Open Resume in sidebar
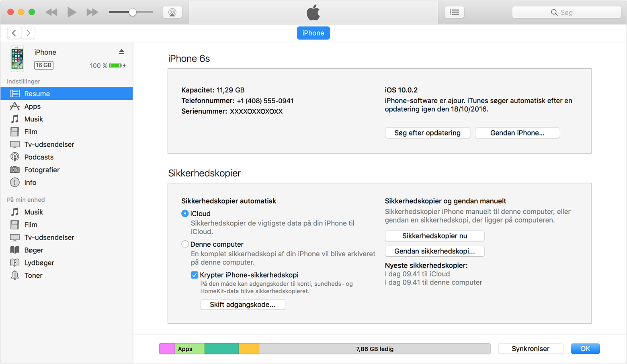 pos(67,94)
